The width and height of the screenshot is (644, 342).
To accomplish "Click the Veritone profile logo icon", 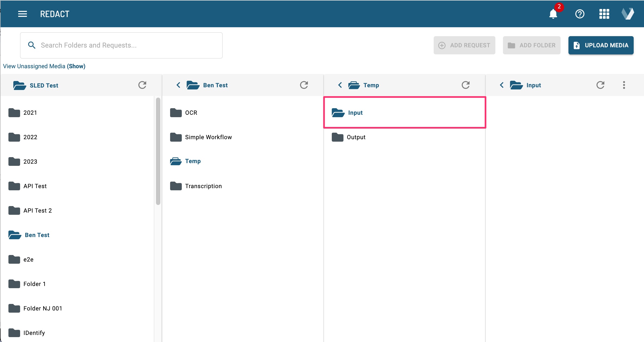I will 628,14.
